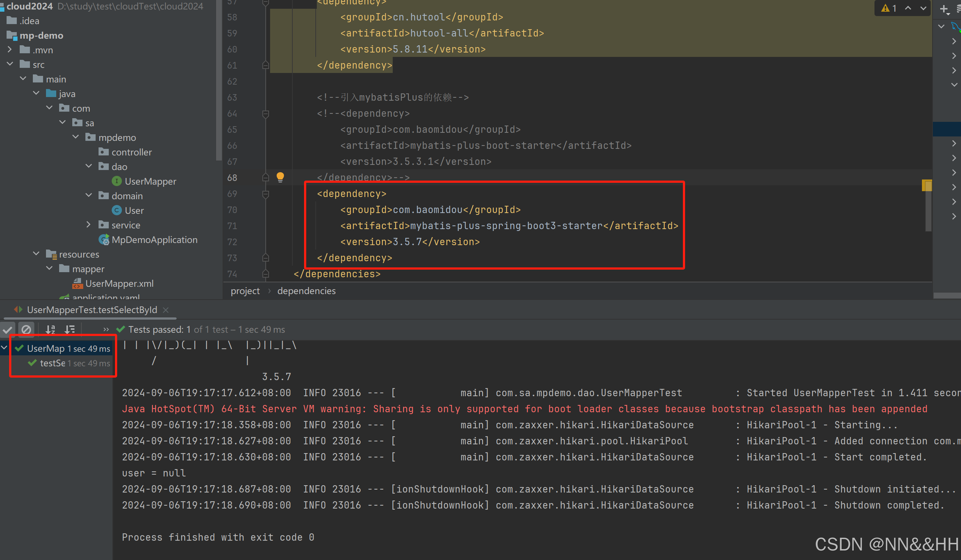Image resolution: width=961 pixels, height=560 pixels.
Task: Click the warning count badge showing 1
Action: (890, 8)
